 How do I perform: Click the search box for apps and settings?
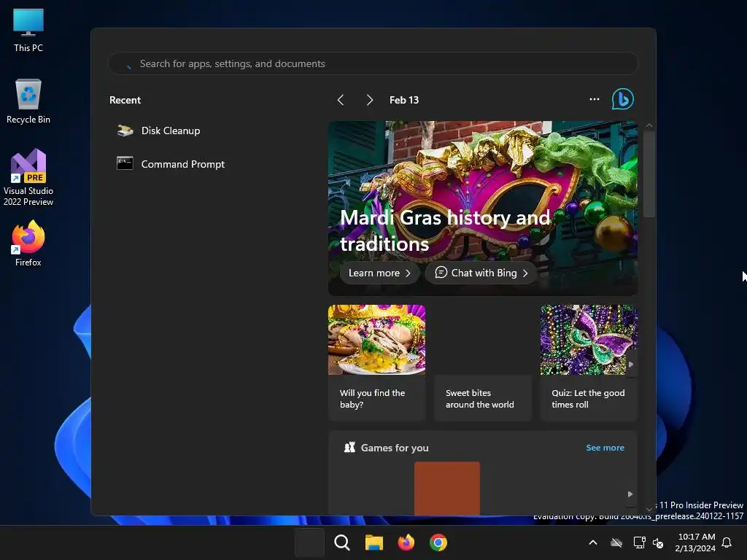click(373, 63)
